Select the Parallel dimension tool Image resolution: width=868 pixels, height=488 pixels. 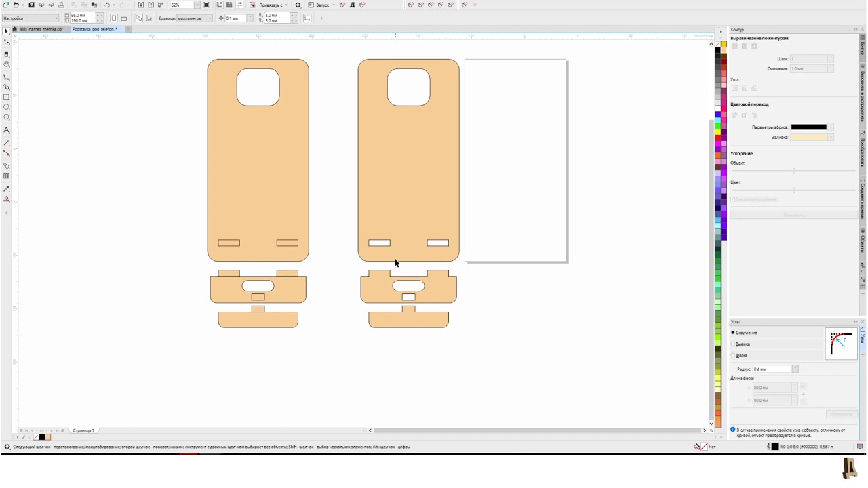tap(7, 143)
